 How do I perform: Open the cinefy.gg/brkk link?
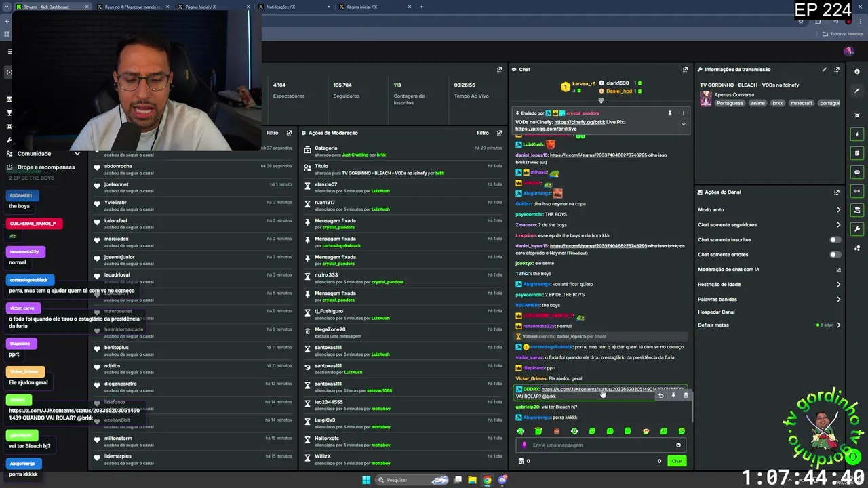579,122
